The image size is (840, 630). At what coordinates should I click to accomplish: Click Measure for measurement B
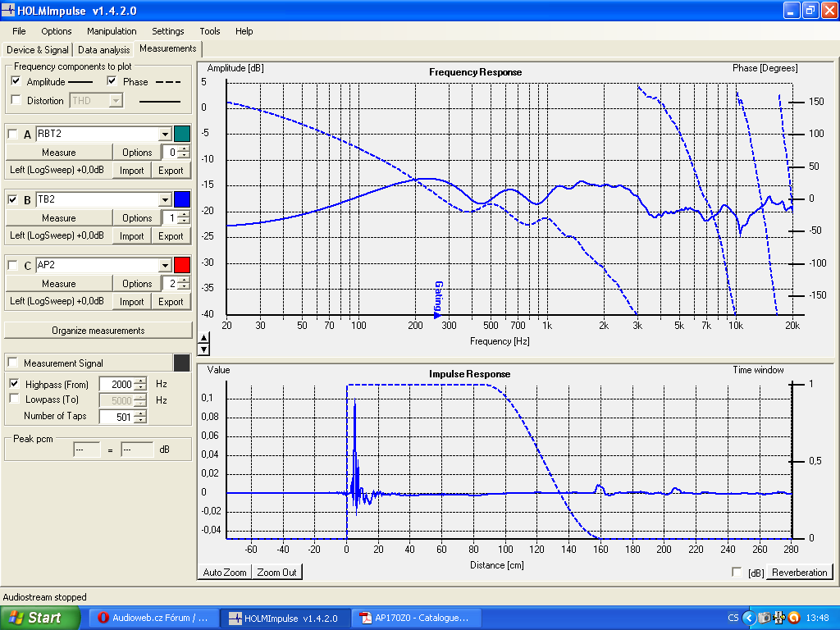pyautogui.click(x=59, y=218)
